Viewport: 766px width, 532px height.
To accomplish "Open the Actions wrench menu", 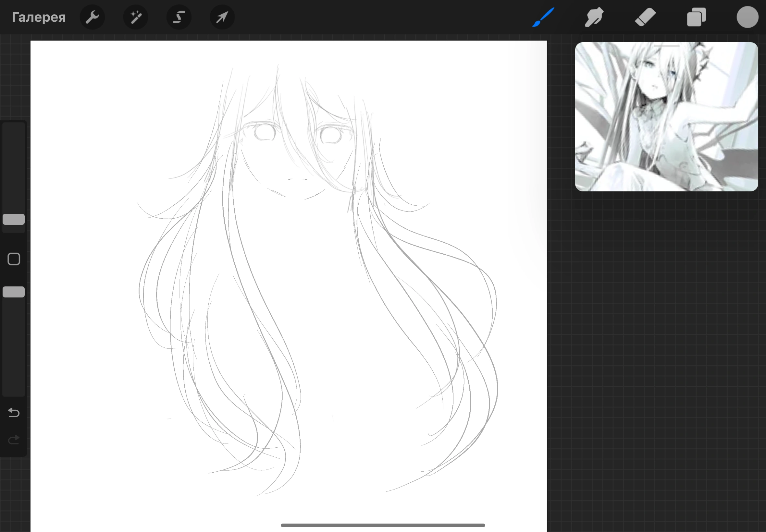I will pos(93,17).
